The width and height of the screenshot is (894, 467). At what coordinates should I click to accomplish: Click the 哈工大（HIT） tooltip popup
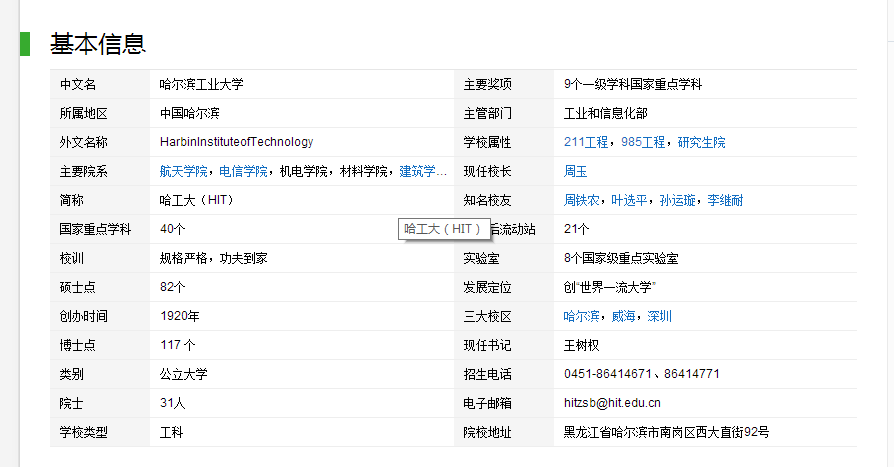tap(443, 229)
